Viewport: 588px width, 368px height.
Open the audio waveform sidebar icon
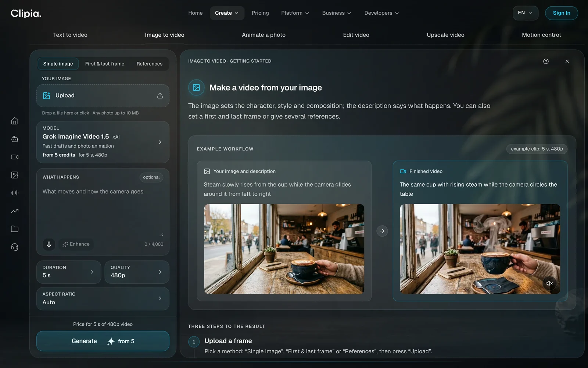pos(15,193)
